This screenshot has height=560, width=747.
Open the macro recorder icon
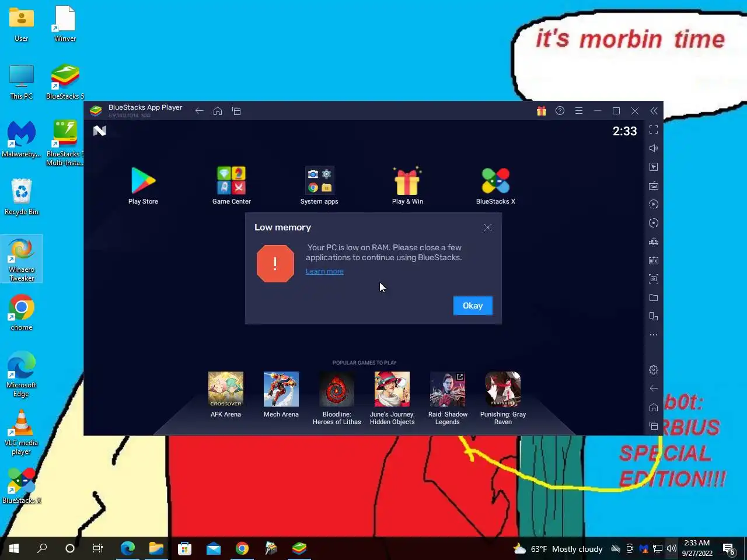(654, 204)
